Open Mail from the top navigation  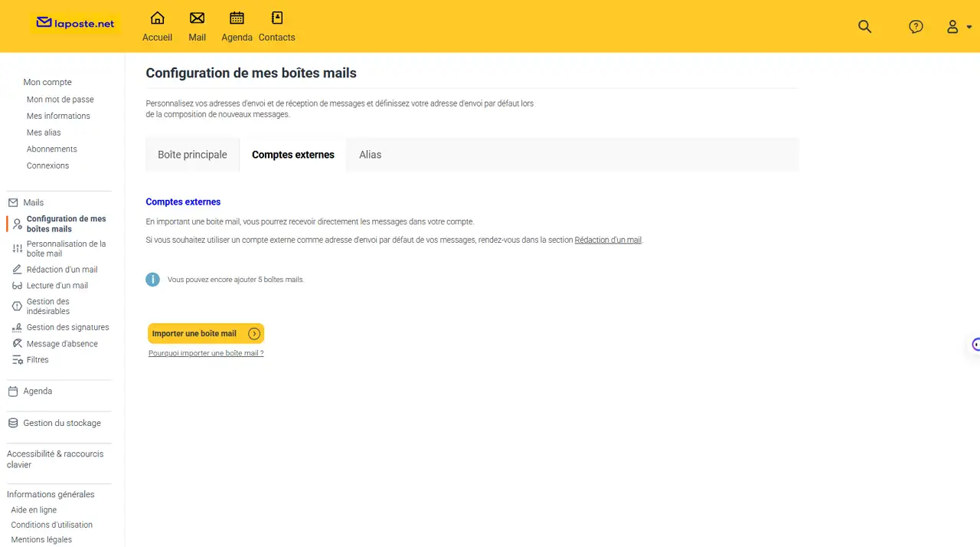point(197,18)
